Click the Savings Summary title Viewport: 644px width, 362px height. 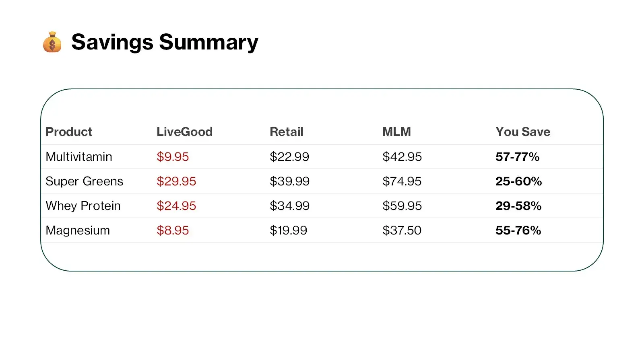pyautogui.click(x=165, y=42)
